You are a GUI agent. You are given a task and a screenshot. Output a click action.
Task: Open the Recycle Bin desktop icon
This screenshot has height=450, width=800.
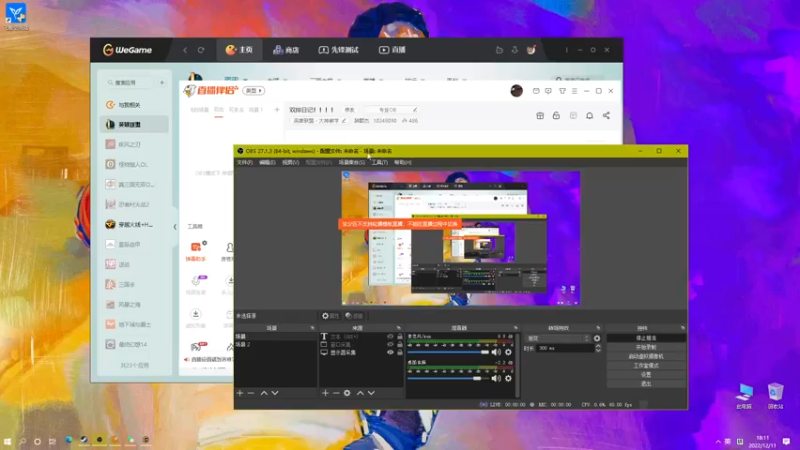coord(776,396)
